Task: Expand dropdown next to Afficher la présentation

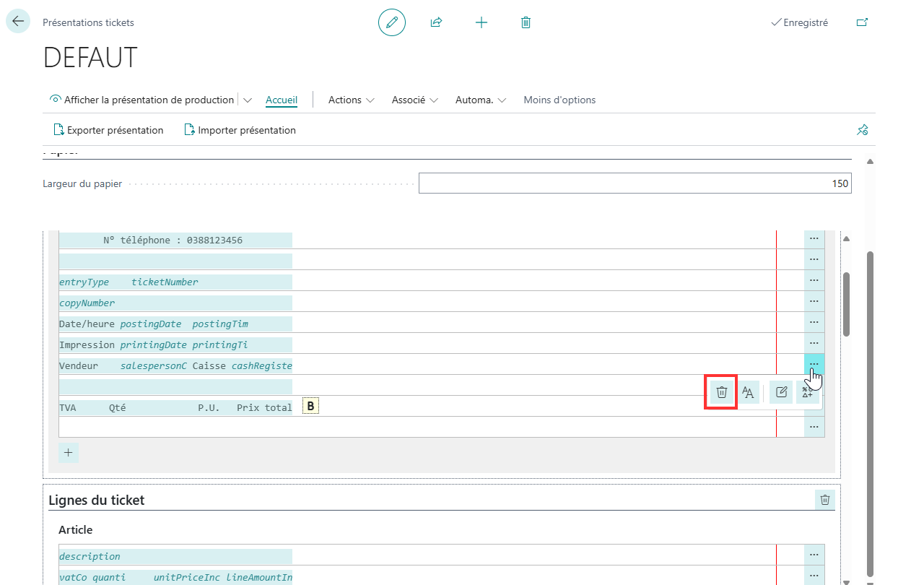Action: point(248,100)
